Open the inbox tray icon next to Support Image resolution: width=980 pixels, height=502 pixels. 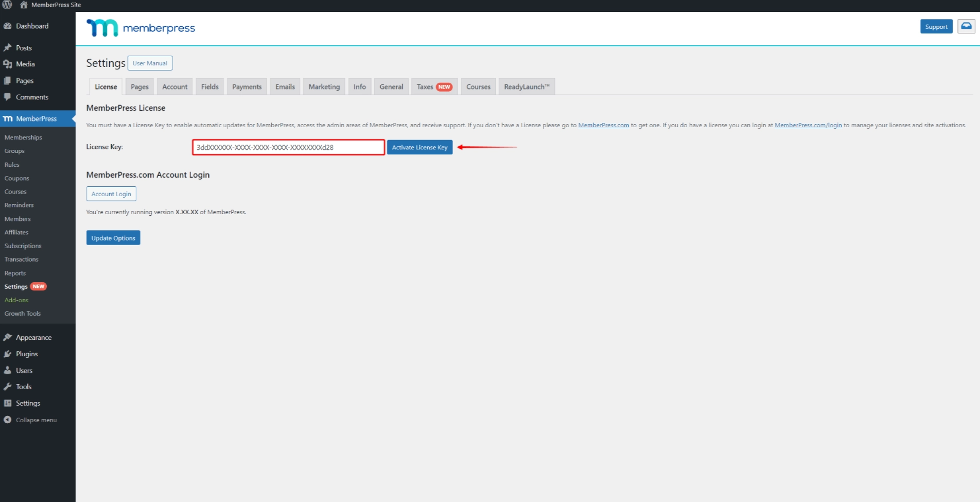tap(966, 26)
